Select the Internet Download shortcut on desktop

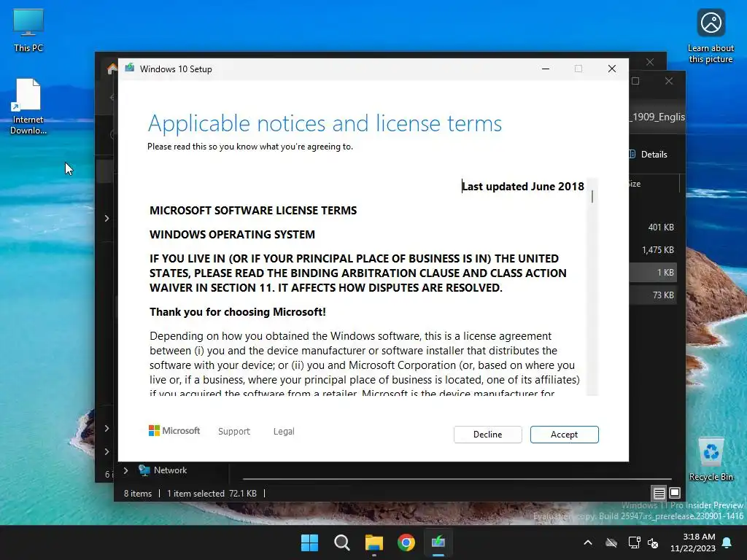coord(28,106)
